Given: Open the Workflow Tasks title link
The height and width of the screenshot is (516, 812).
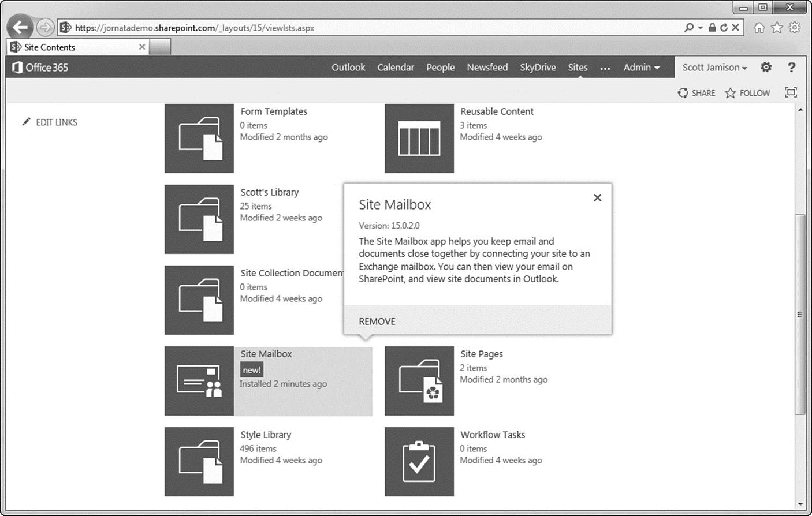Looking at the screenshot, I should coord(493,435).
